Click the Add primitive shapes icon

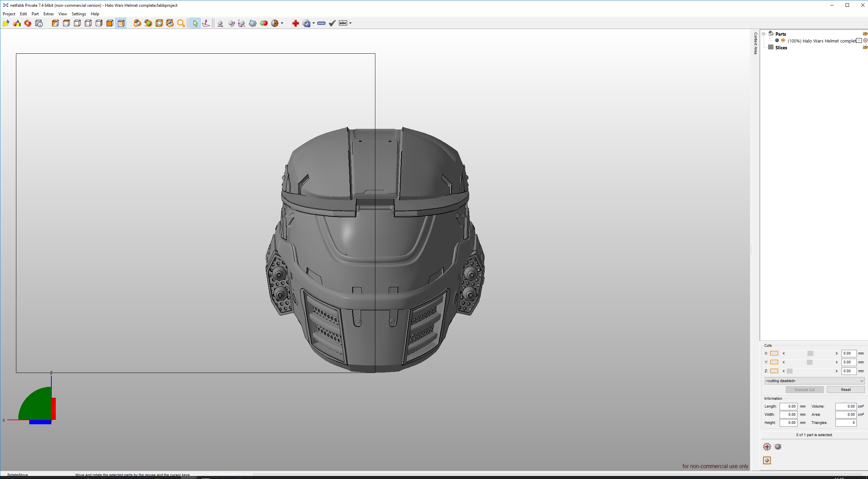tap(17, 23)
